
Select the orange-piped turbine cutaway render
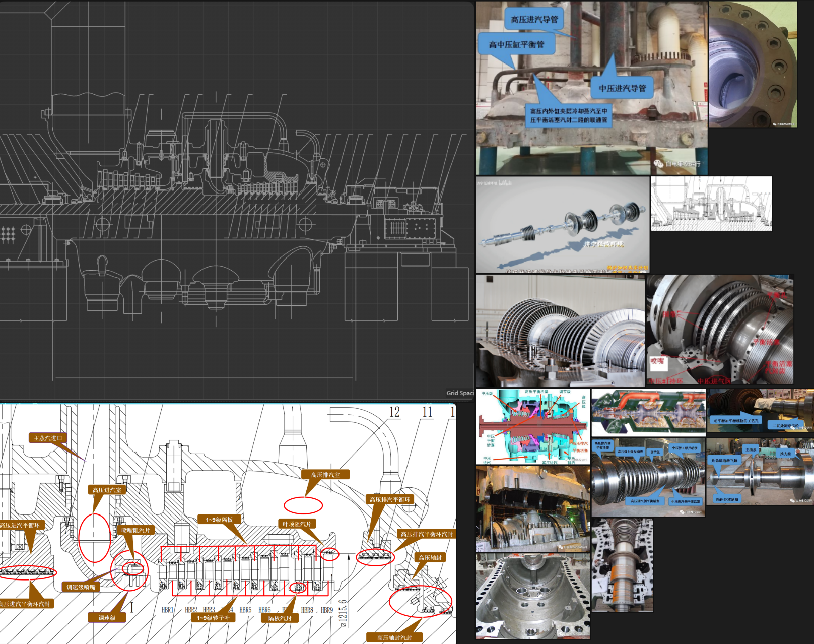648,412
